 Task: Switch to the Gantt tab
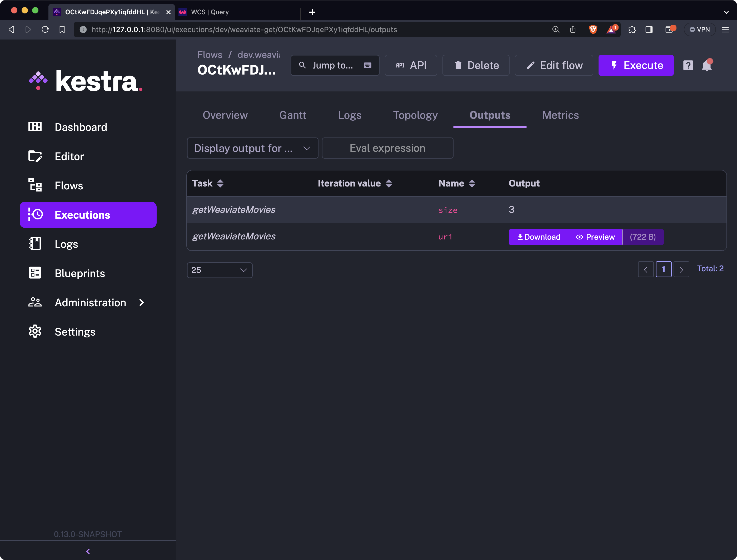click(x=292, y=115)
